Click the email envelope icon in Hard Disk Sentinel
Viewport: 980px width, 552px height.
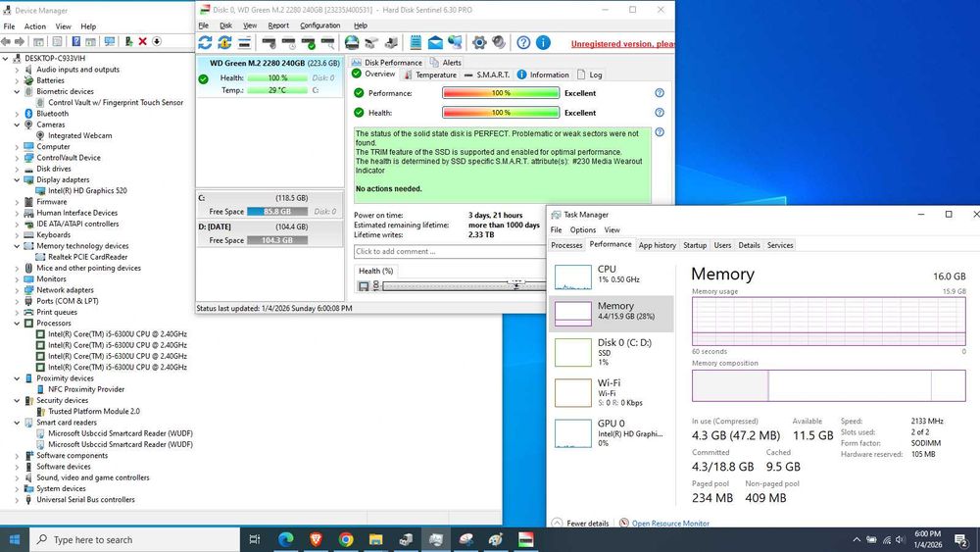(435, 42)
